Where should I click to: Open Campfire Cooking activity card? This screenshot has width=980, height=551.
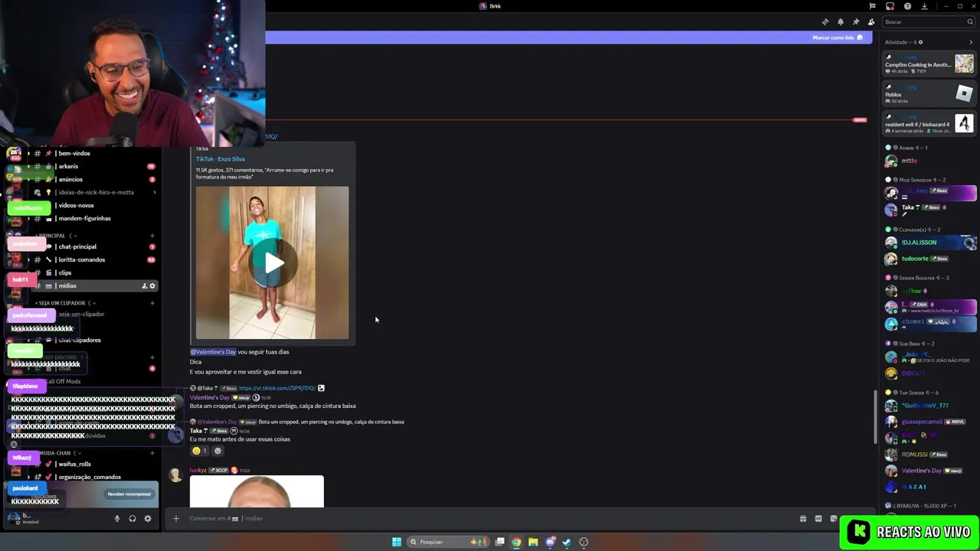pos(929,64)
